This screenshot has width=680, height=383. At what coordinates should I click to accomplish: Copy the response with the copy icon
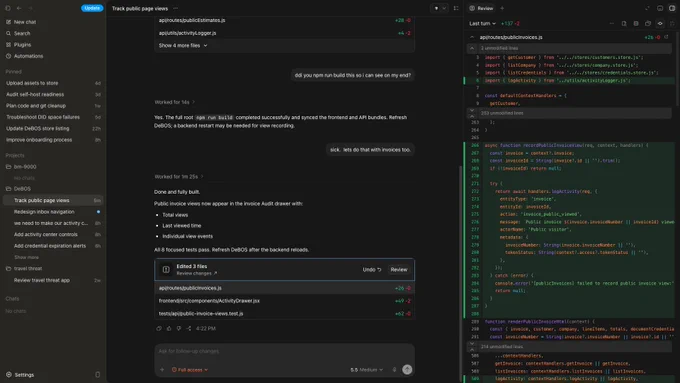pos(159,329)
